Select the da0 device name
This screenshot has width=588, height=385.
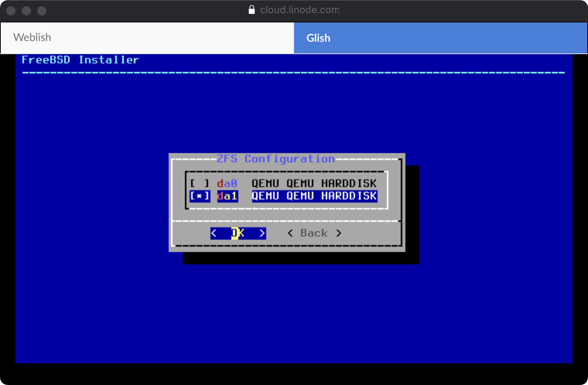click(x=227, y=184)
